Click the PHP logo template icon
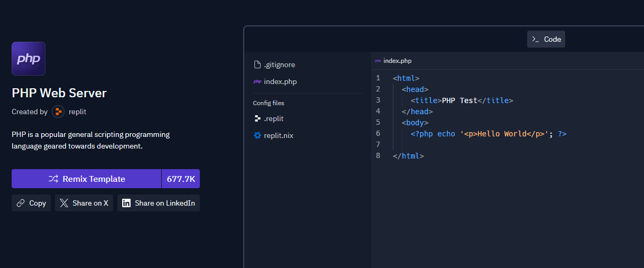The height and width of the screenshot is (268, 644). pos(29,59)
